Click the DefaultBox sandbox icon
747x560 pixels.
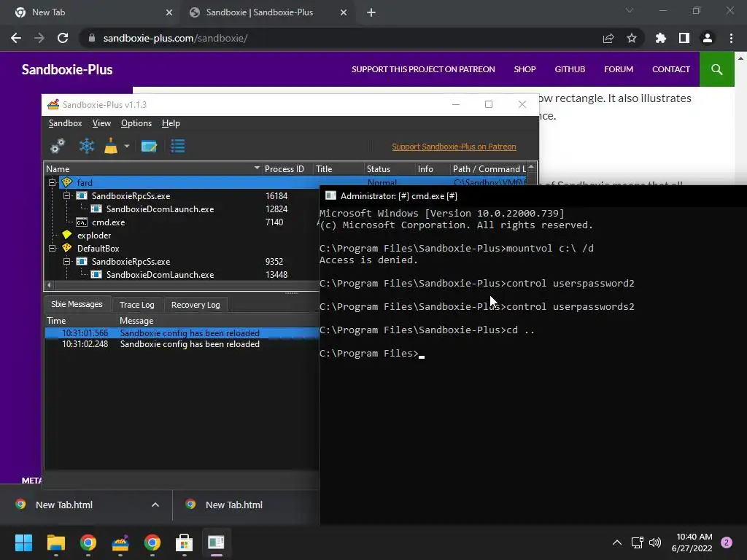coord(66,248)
